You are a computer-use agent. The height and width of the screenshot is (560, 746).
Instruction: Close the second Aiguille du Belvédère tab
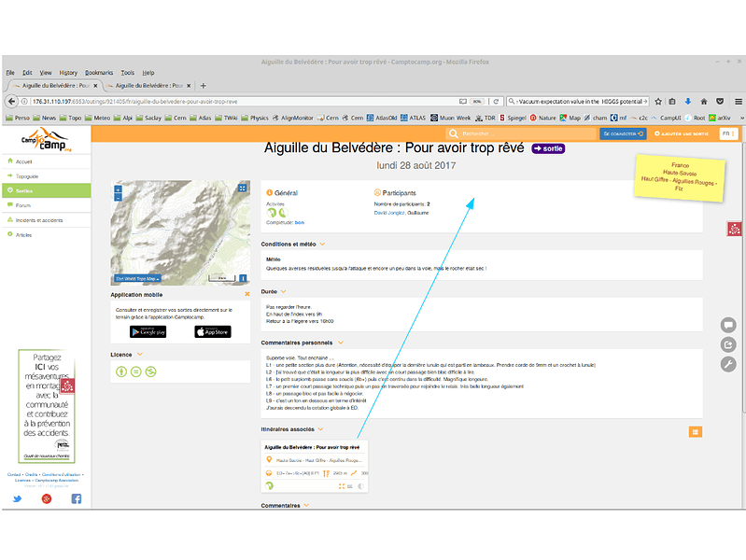189,86
